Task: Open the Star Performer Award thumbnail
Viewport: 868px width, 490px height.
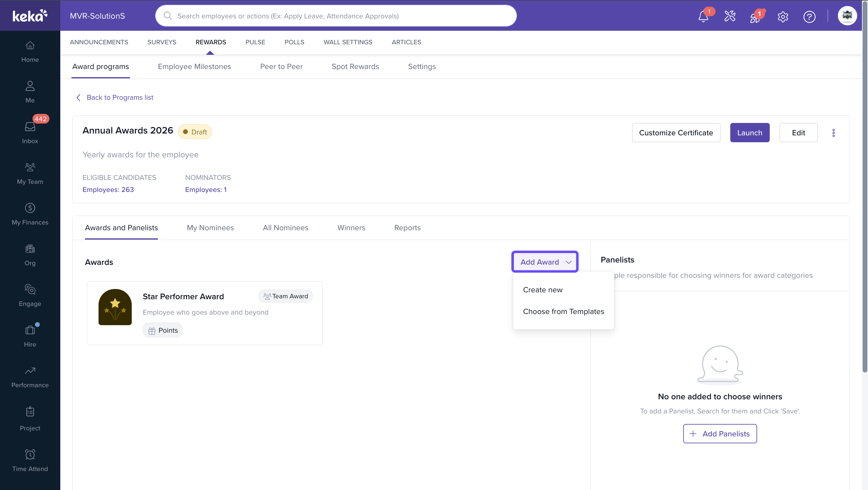Action: click(x=115, y=307)
